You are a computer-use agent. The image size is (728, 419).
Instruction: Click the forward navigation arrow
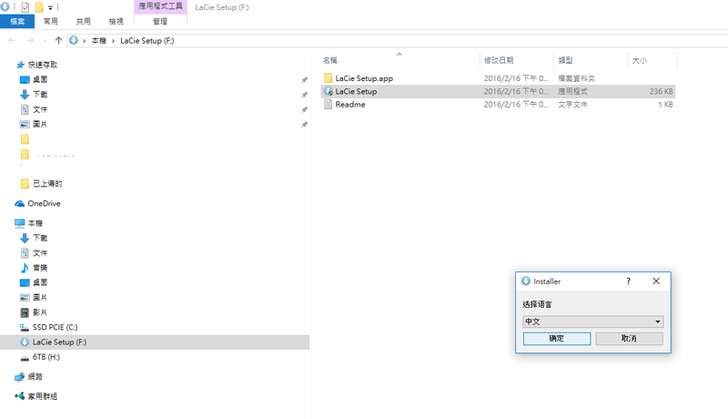[30, 40]
